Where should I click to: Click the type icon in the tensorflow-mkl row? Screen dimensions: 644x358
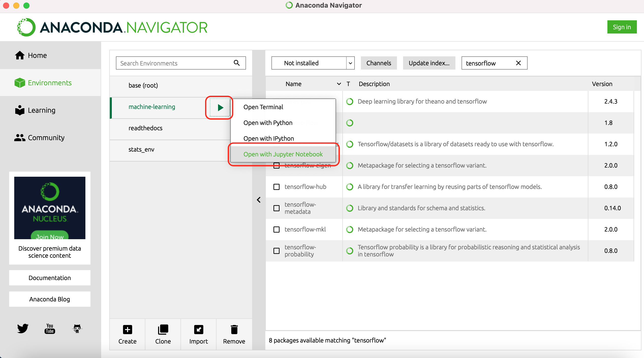point(350,230)
